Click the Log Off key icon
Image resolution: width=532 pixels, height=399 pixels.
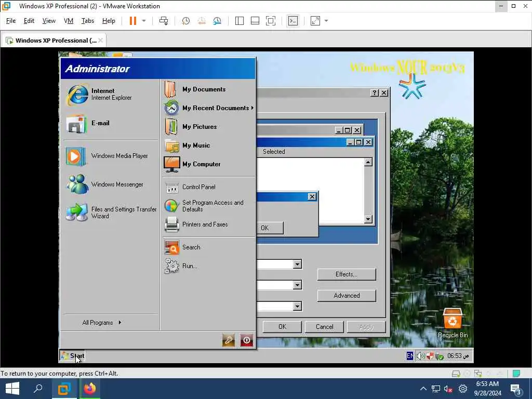pos(229,340)
